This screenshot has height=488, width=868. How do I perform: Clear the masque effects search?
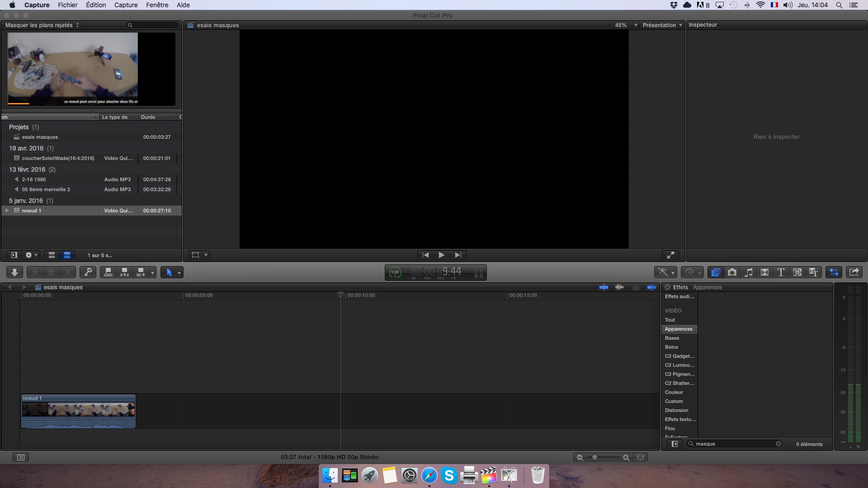[778, 444]
